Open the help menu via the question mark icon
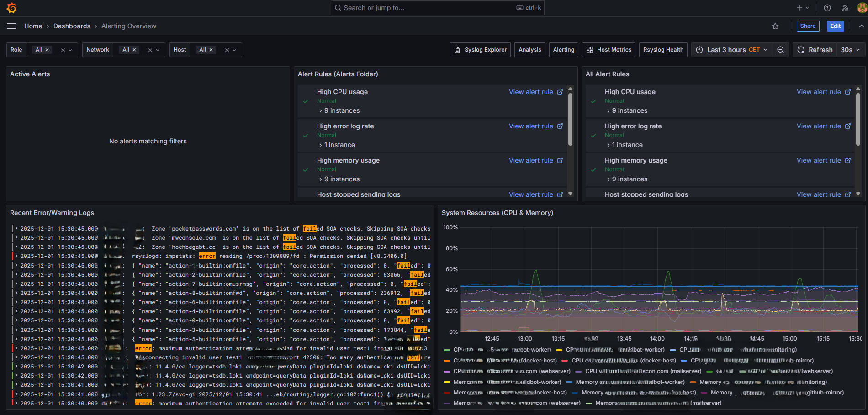The height and width of the screenshot is (415, 868). [x=826, y=8]
